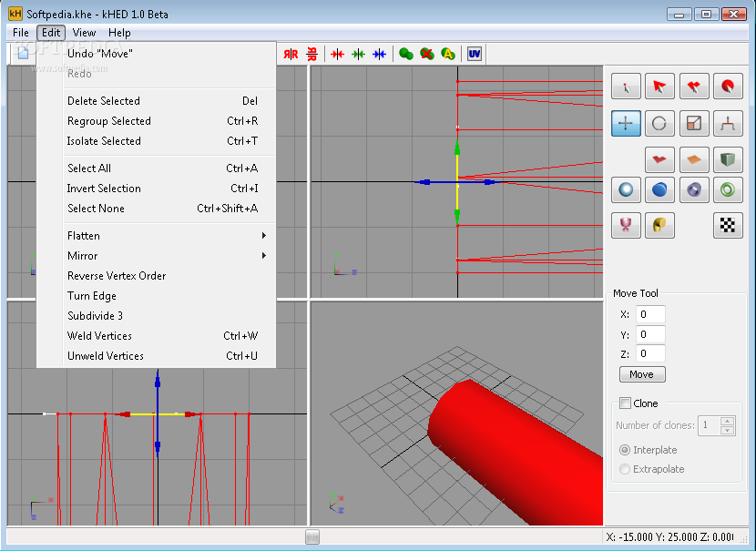Expand the Flatten submenu
Image resolution: width=756 pixels, height=551 pixels.
(167, 236)
